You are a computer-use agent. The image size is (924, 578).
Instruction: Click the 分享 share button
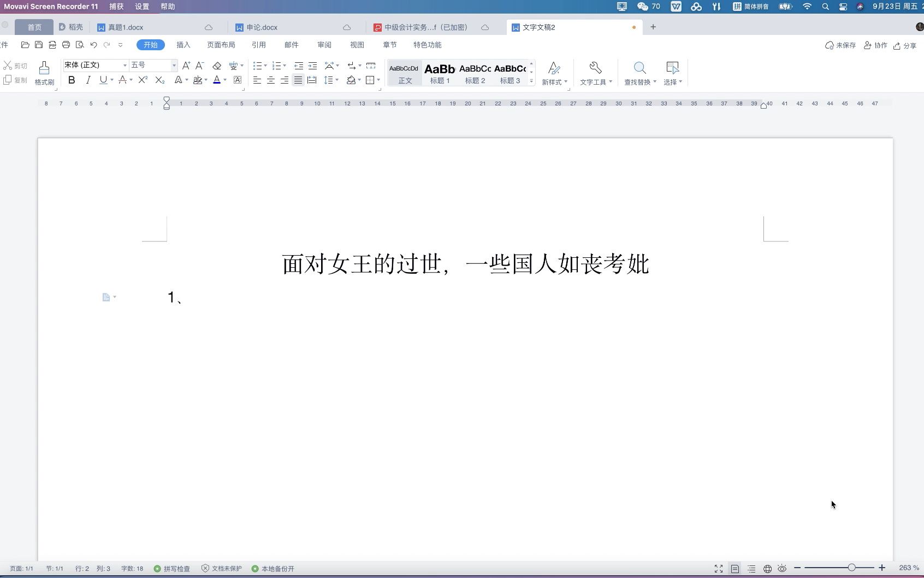[905, 45]
